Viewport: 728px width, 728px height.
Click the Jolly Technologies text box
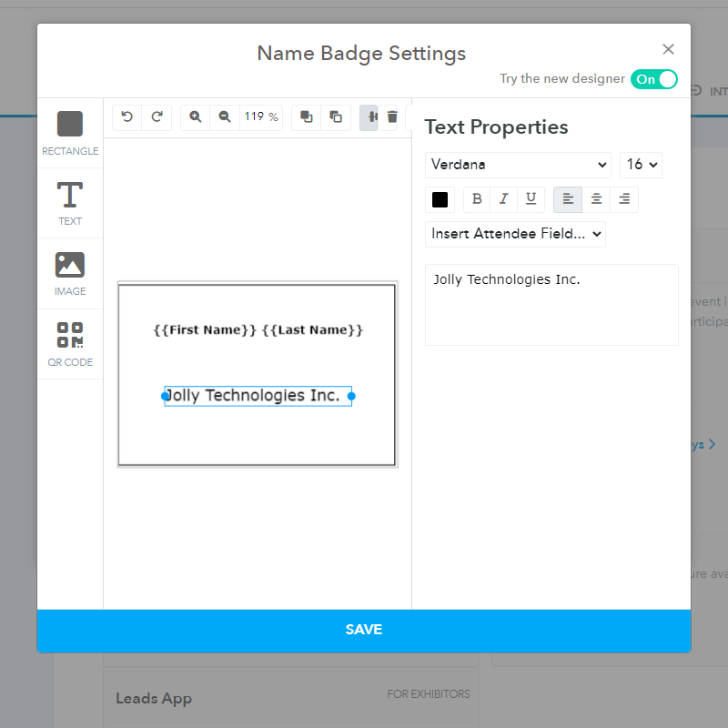[258, 396]
